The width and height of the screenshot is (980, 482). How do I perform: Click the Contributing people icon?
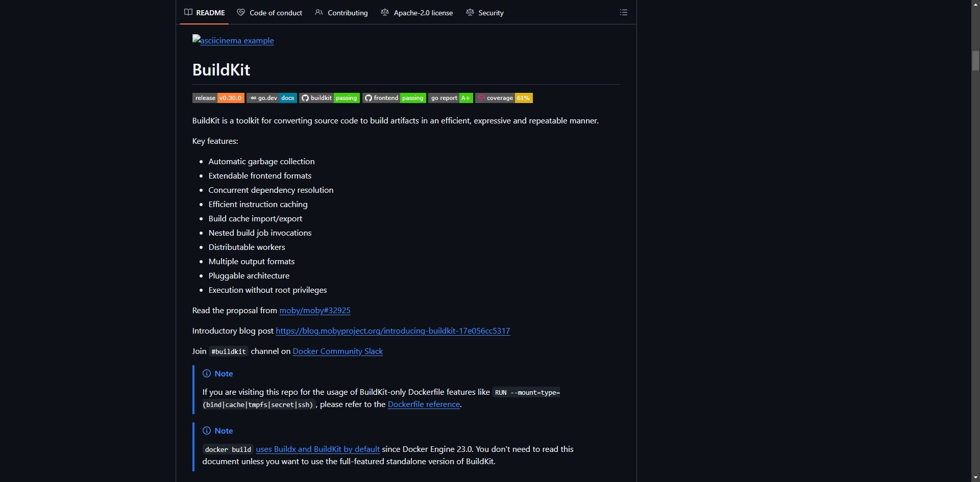tap(319, 12)
